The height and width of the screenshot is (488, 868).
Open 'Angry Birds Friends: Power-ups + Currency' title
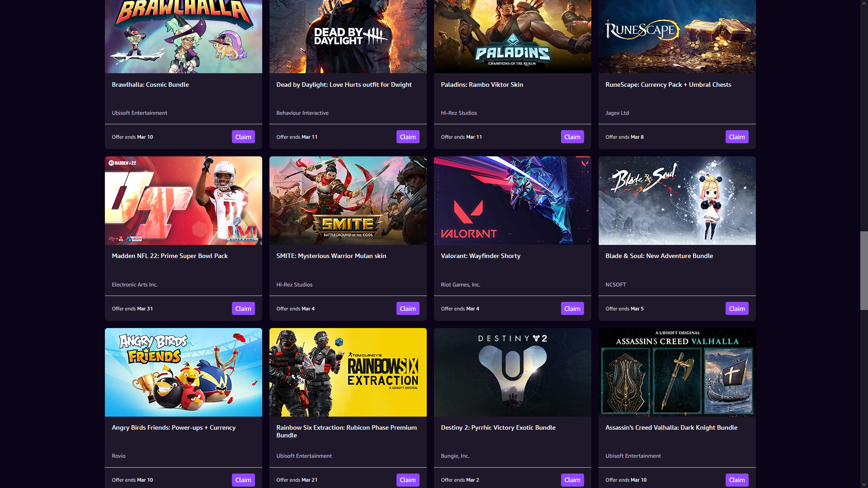(174, 427)
